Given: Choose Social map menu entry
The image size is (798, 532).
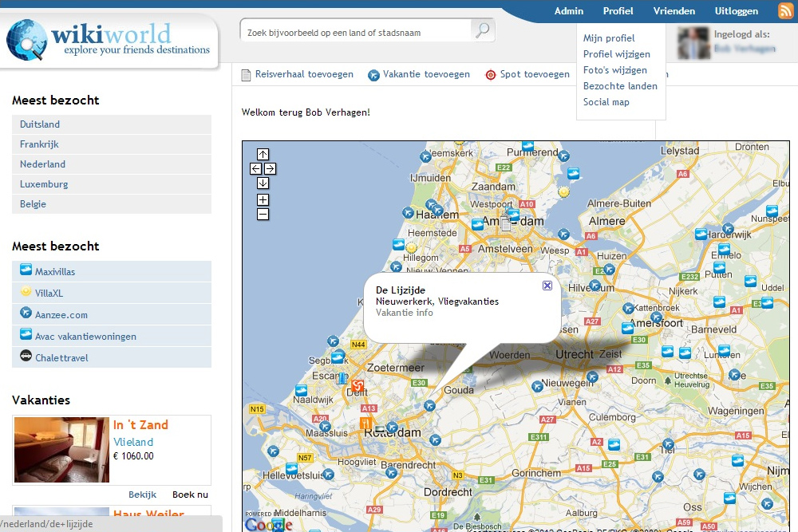Looking at the screenshot, I should tap(606, 102).
